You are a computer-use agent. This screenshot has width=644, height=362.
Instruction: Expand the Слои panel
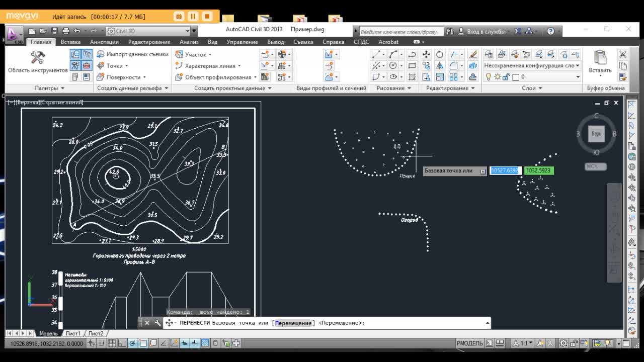[532, 88]
